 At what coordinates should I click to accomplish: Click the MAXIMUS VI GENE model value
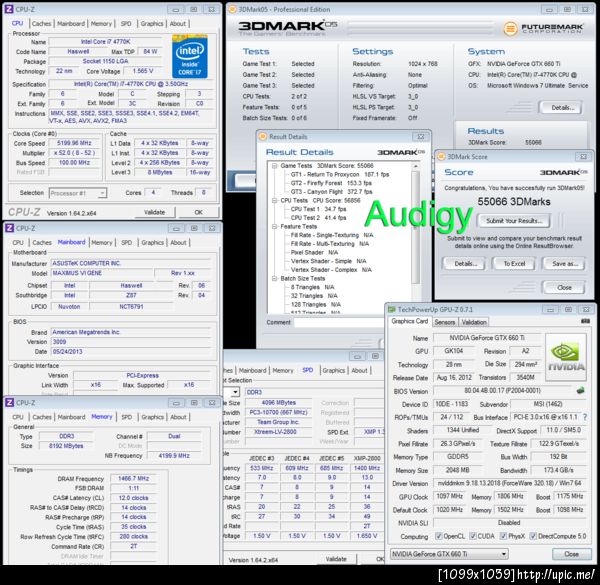pyautogui.click(x=101, y=273)
